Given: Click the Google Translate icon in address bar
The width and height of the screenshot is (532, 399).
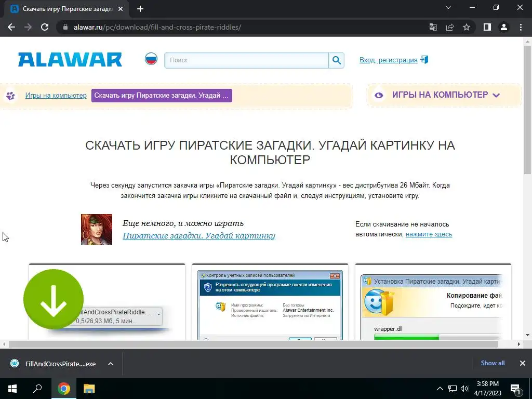Looking at the screenshot, I should click(x=433, y=27).
